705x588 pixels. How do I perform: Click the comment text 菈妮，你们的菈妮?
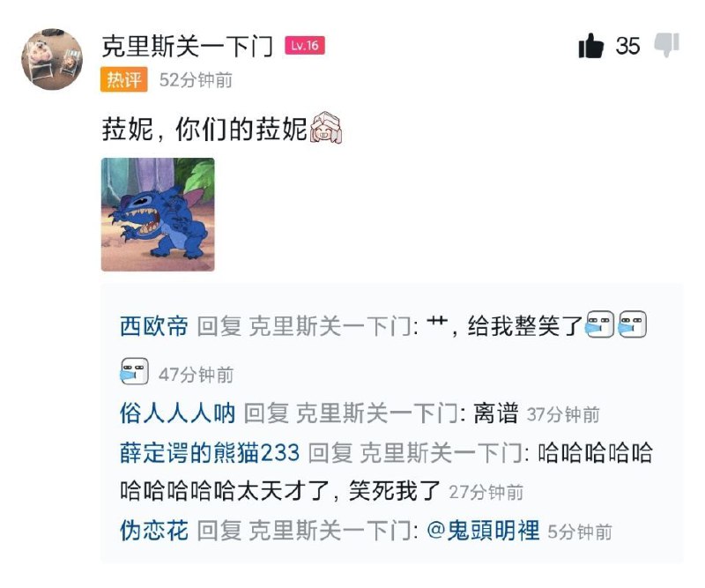tap(204, 129)
